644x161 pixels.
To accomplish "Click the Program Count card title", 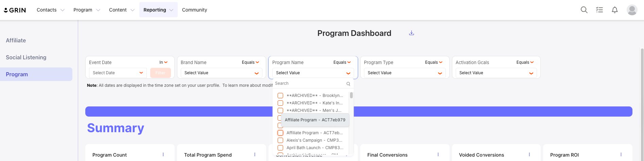I will (109, 155).
